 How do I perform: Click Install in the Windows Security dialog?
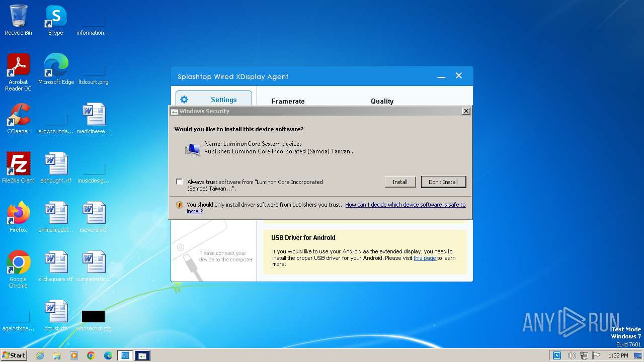click(400, 182)
